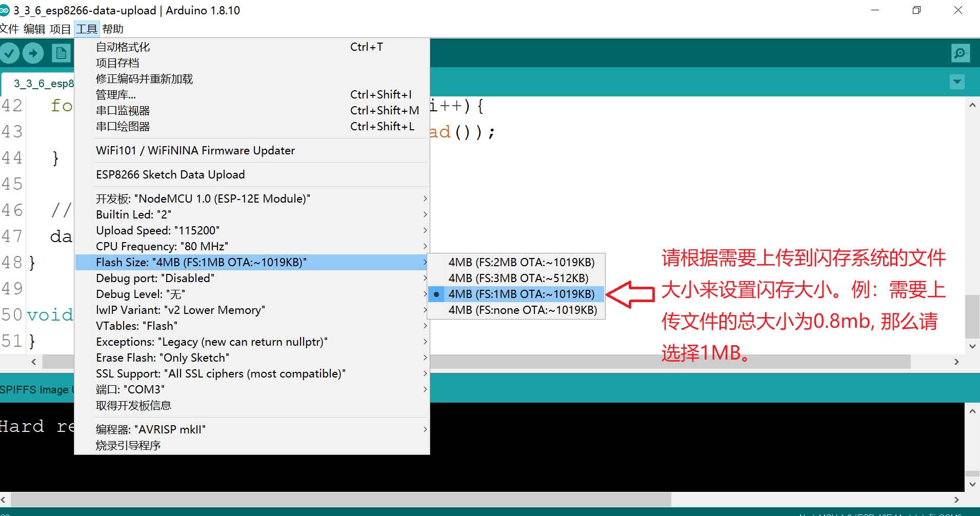Click console horizontal scroll right arrow
This screenshot has height=516, width=980.
tap(956, 499)
